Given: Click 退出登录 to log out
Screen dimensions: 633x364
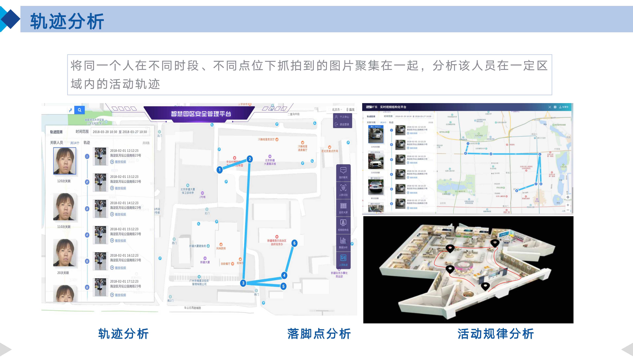Looking at the screenshot, I should (345, 125).
